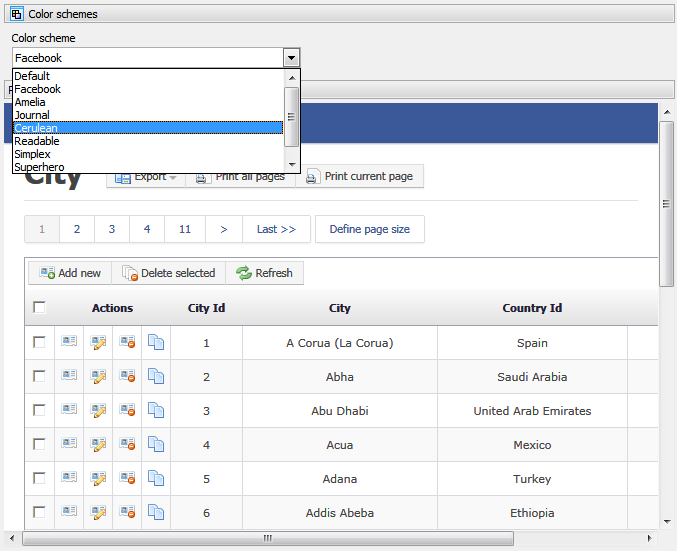The image size is (677, 551).
Task: Jump to the Last >> page
Action: pos(276,229)
